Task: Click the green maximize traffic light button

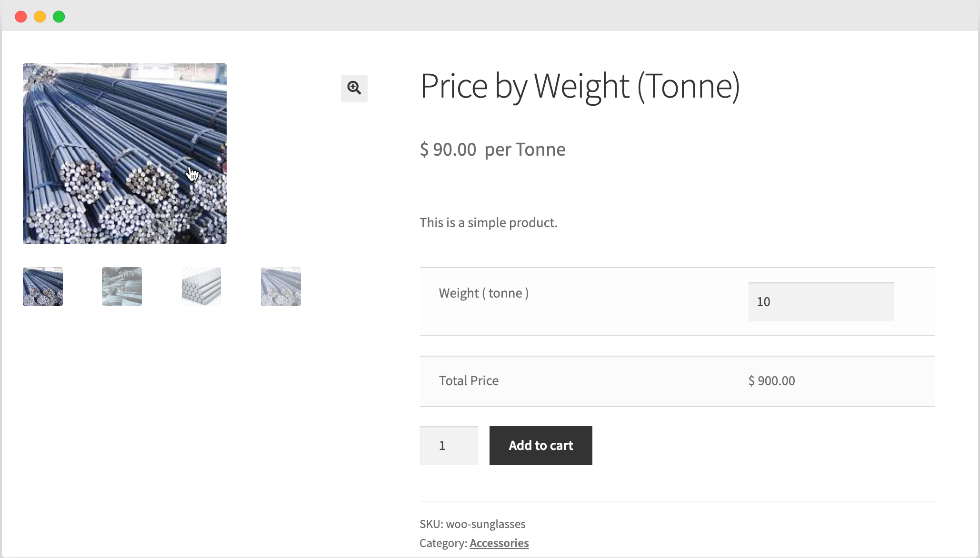Action: [x=59, y=16]
